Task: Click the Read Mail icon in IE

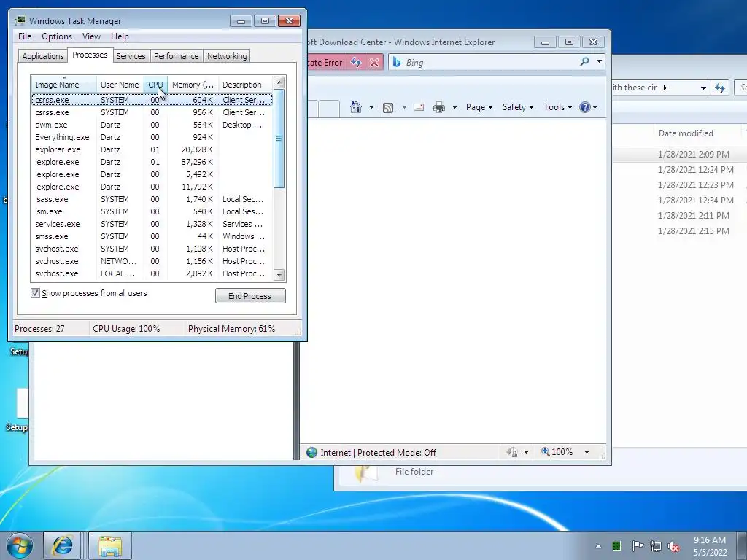Action: (419, 107)
